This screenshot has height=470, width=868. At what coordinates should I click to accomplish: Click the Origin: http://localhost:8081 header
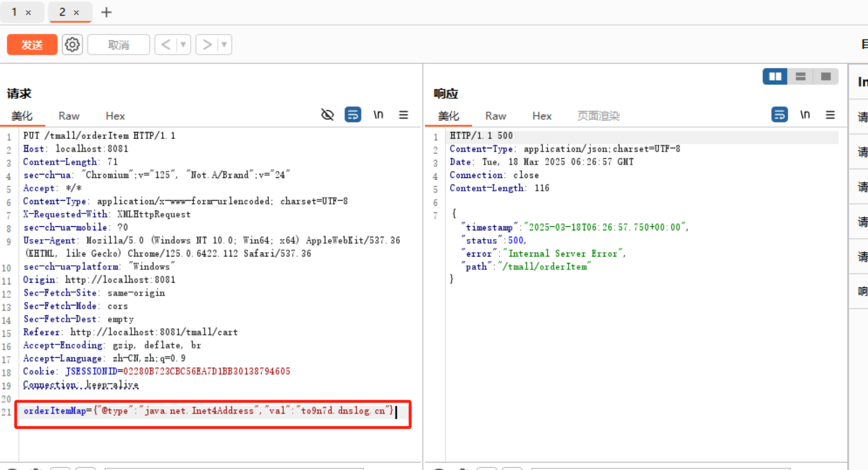98,280
